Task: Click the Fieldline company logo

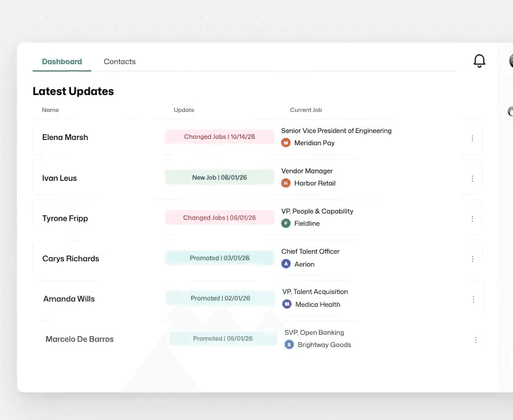Action: pyautogui.click(x=286, y=223)
